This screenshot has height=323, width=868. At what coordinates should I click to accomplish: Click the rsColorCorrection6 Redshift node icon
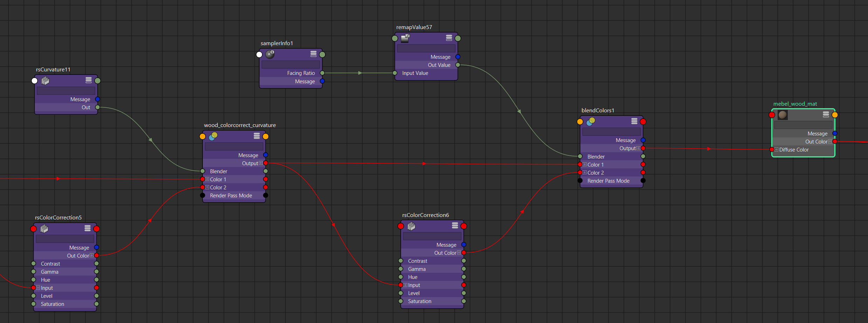tap(411, 226)
